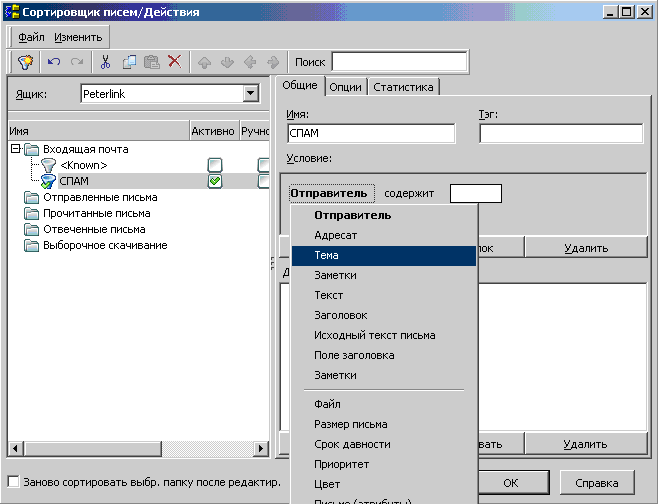
Task: Click the new filter rule icon
Action: click(26, 62)
